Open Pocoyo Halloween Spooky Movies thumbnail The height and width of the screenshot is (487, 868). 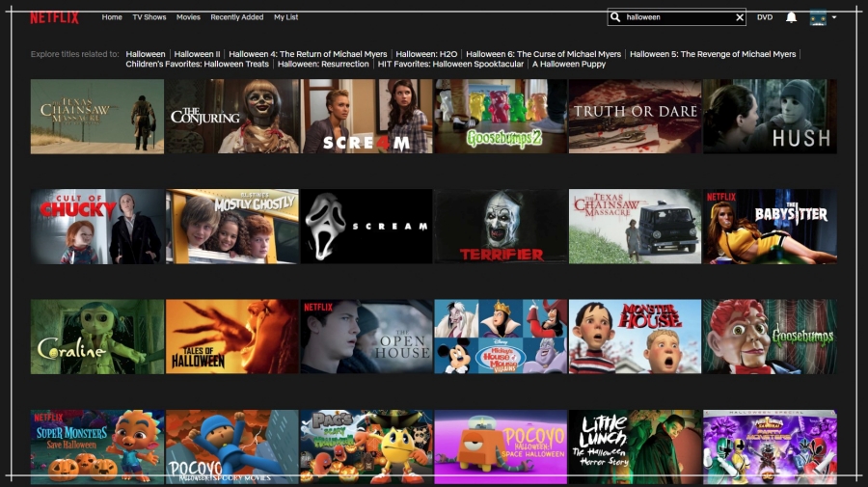pyautogui.click(x=231, y=446)
